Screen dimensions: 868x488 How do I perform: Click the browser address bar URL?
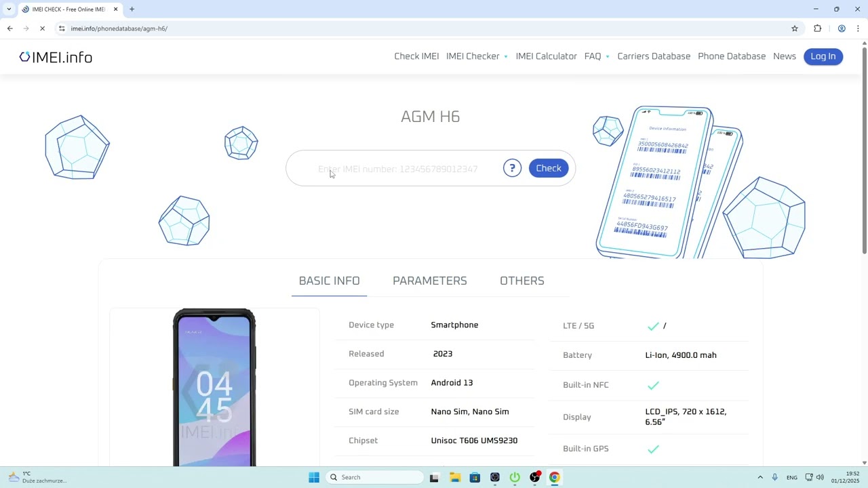pos(119,28)
